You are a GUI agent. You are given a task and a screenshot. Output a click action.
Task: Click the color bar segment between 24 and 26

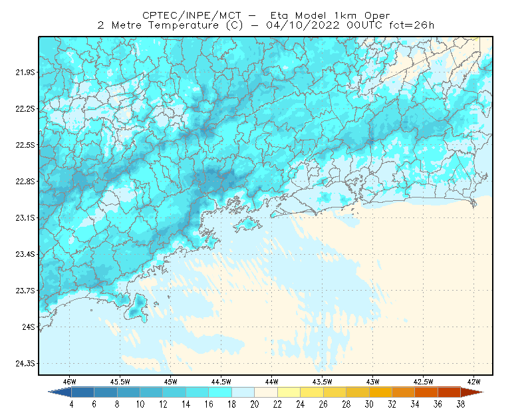tap(312, 392)
